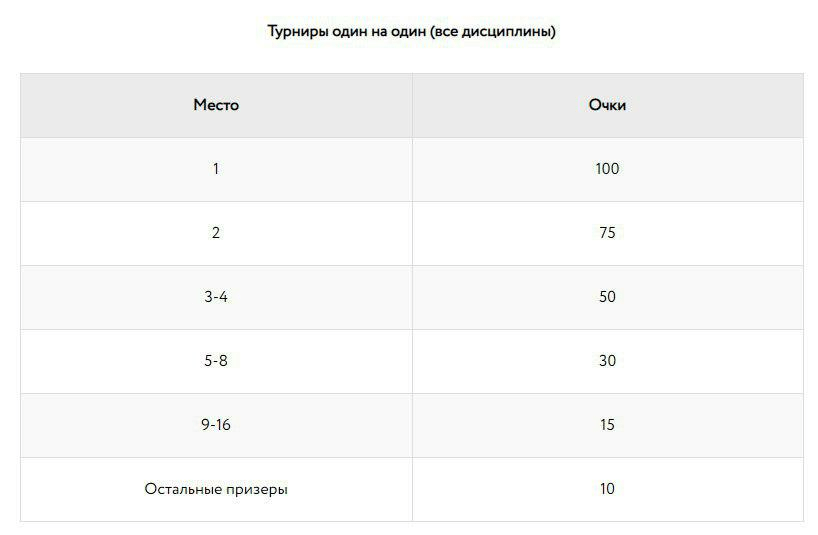Select the 'Очки' column header
This screenshot has height=535, width=818.
click(607, 105)
